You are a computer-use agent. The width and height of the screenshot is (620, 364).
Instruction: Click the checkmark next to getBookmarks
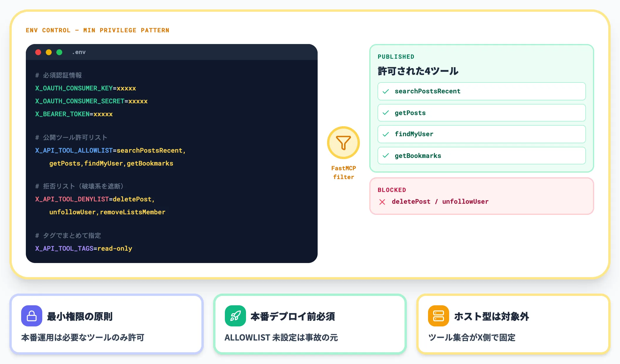(x=386, y=156)
